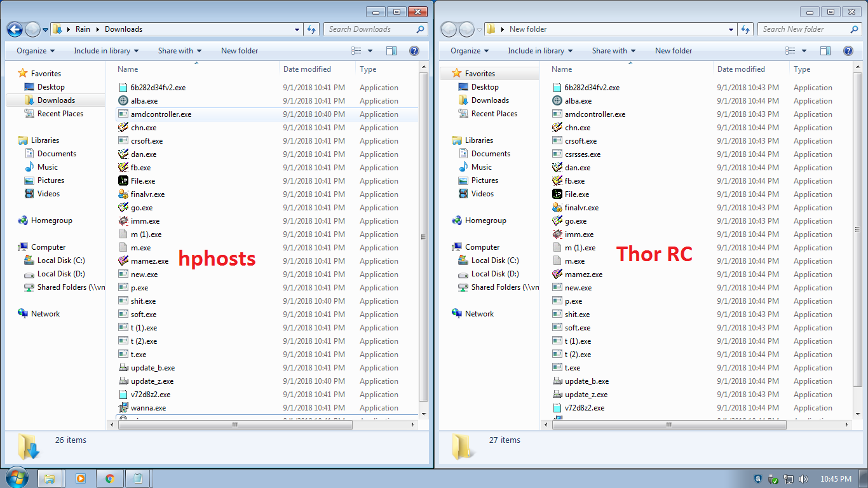Click the Change view icon in Downloads window
Screen dimensions: 868x488
click(356, 51)
